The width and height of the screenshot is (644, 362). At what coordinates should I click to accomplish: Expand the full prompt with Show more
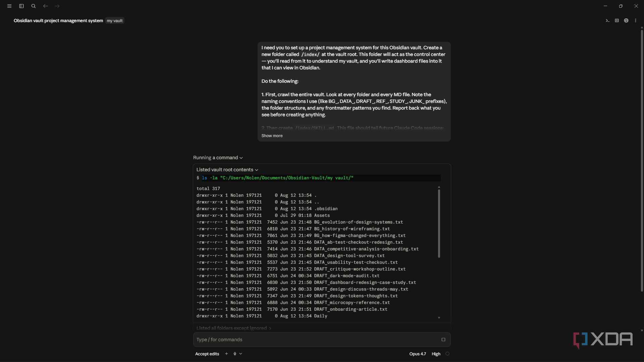(272, 136)
